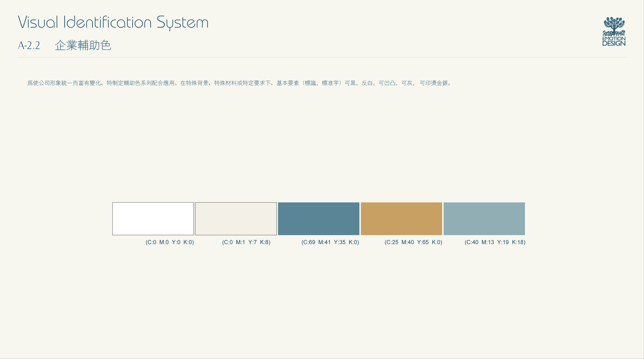Select the light grey-blue color swatch

484,219
